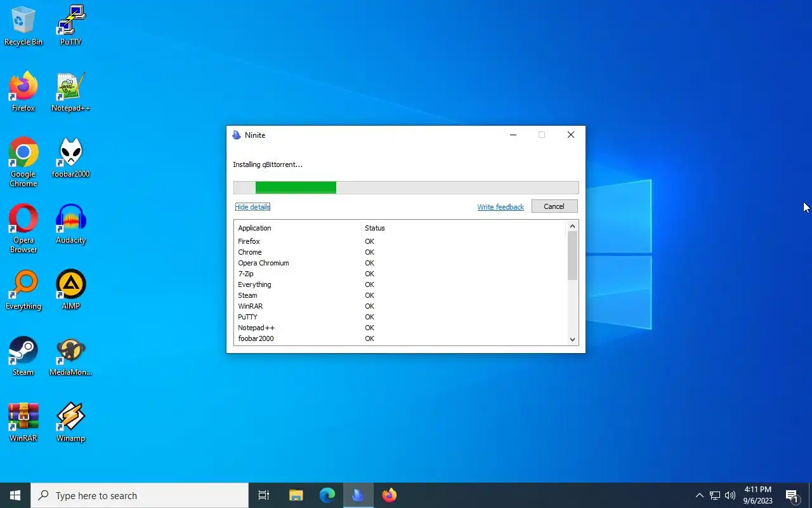
Task: Select the foobar2000 desktop shortcut
Action: pyautogui.click(x=70, y=158)
